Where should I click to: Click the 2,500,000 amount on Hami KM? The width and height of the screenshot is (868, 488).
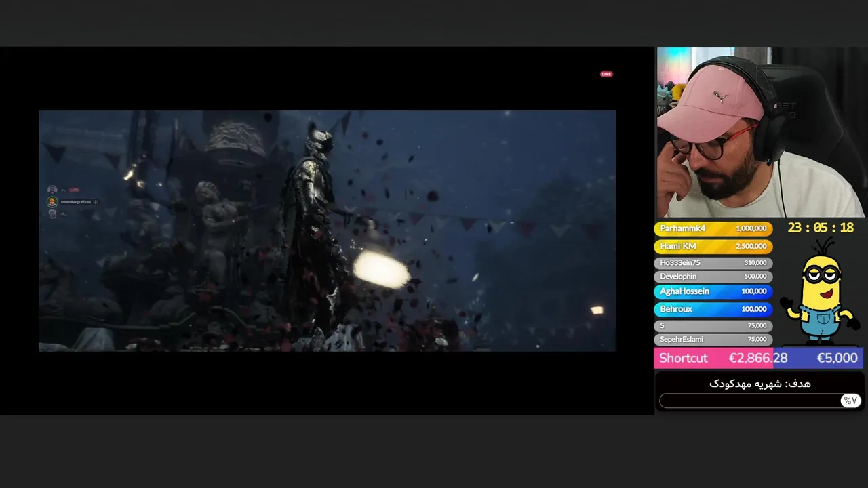(751, 246)
